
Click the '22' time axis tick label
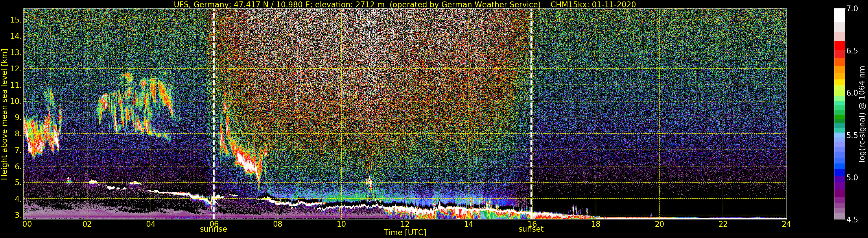click(723, 224)
